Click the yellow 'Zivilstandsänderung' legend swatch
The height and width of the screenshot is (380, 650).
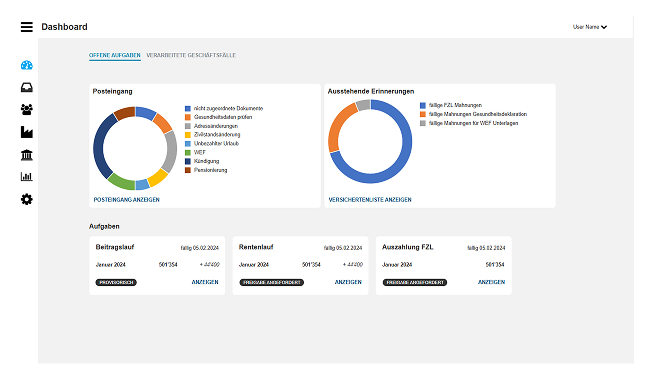[188, 135]
